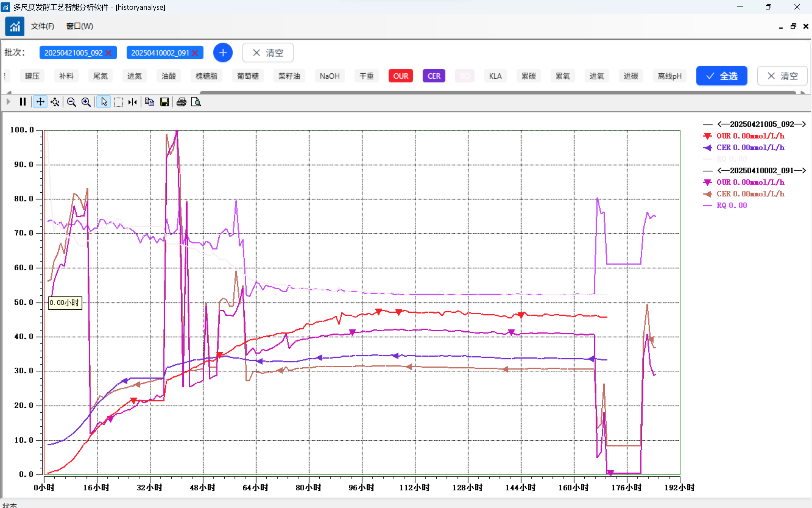Open the 窗口(W) menu
The height and width of the screenshot is (508, 812).
pyautogui.click(x=80, y=26)
